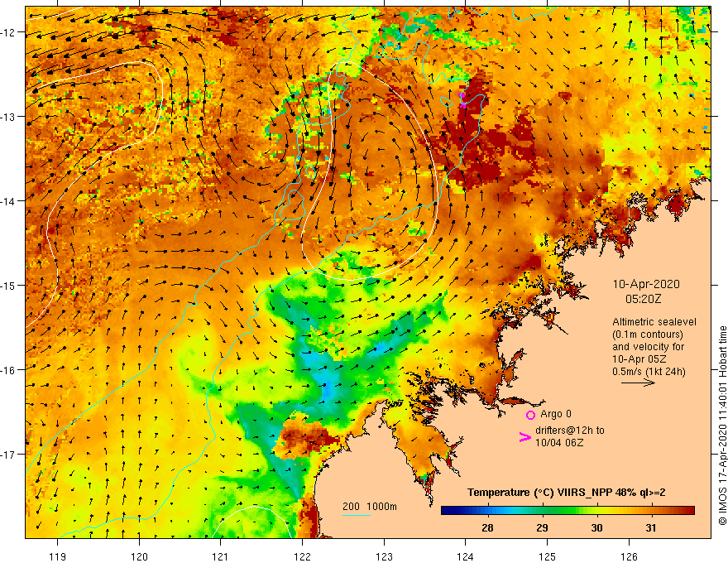Click the longitude axis label 122

point(302,556)
